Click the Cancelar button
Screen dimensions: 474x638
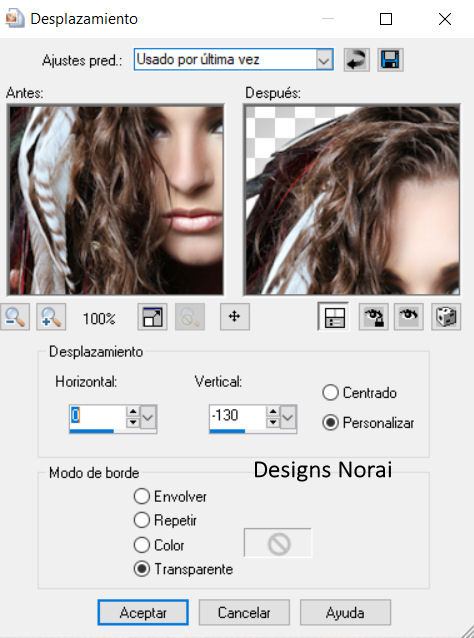[x=244, y=612]
